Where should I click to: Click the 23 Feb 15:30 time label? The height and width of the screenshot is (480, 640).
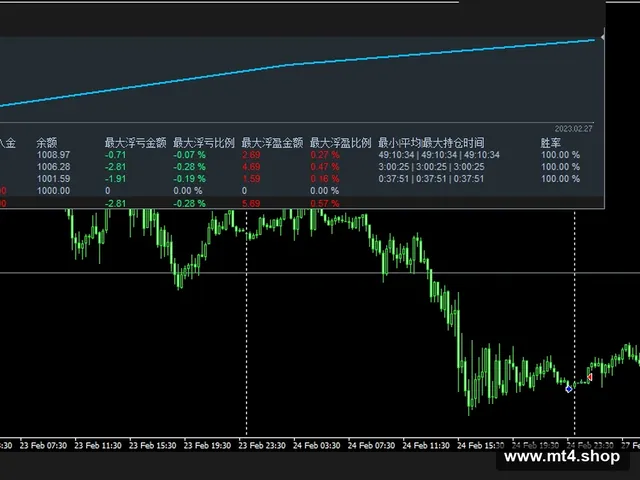coord(153,446)
